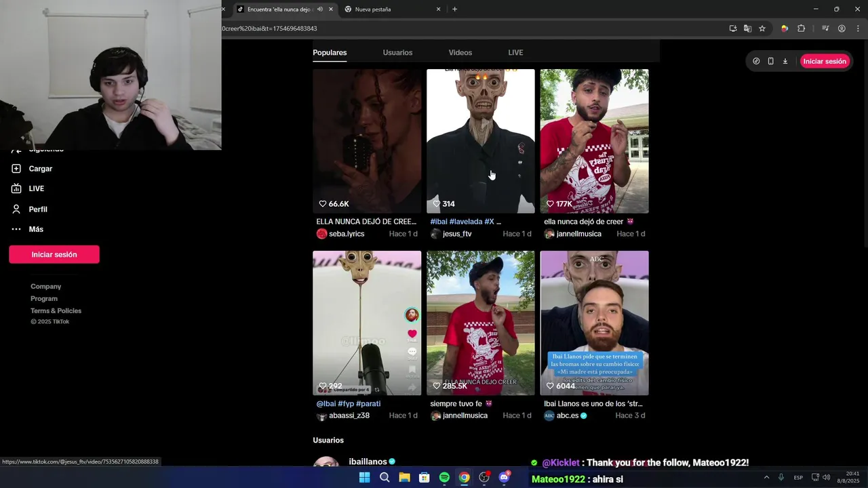Open File Explorer from the taskbar
Viewport: 868px width, 488px height.
click(404, 478)
